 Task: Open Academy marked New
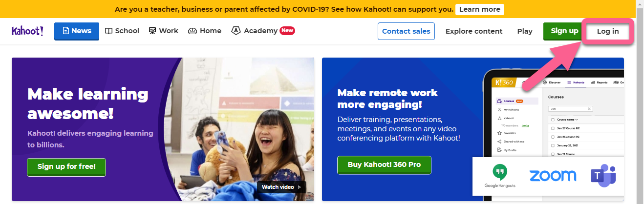263,31
